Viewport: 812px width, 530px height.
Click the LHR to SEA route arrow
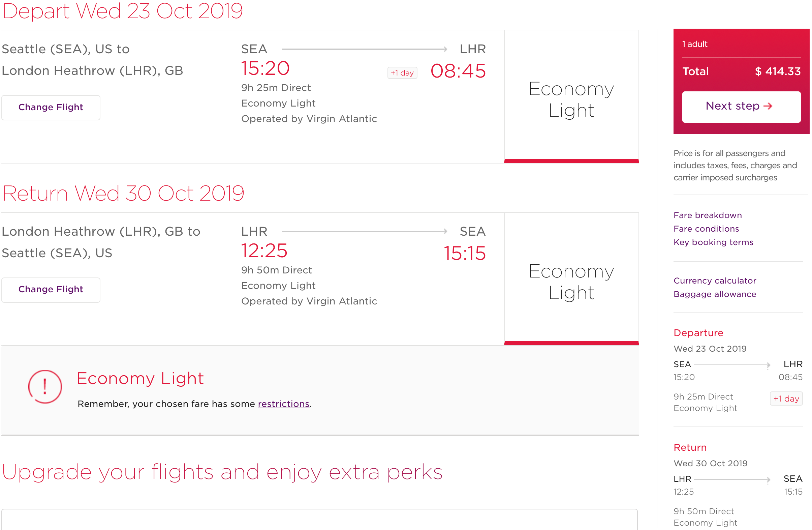click(364, 232)
